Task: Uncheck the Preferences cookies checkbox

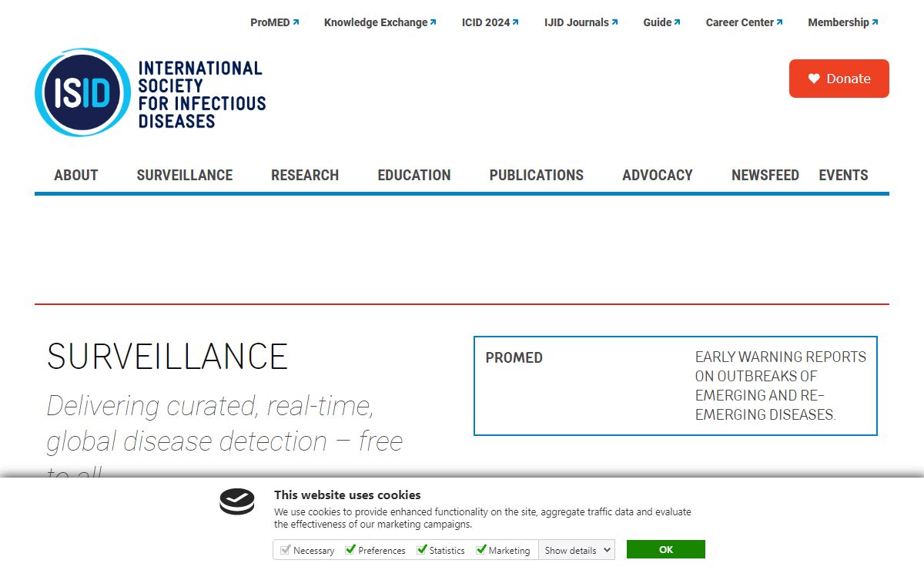Action: (350, 550)
